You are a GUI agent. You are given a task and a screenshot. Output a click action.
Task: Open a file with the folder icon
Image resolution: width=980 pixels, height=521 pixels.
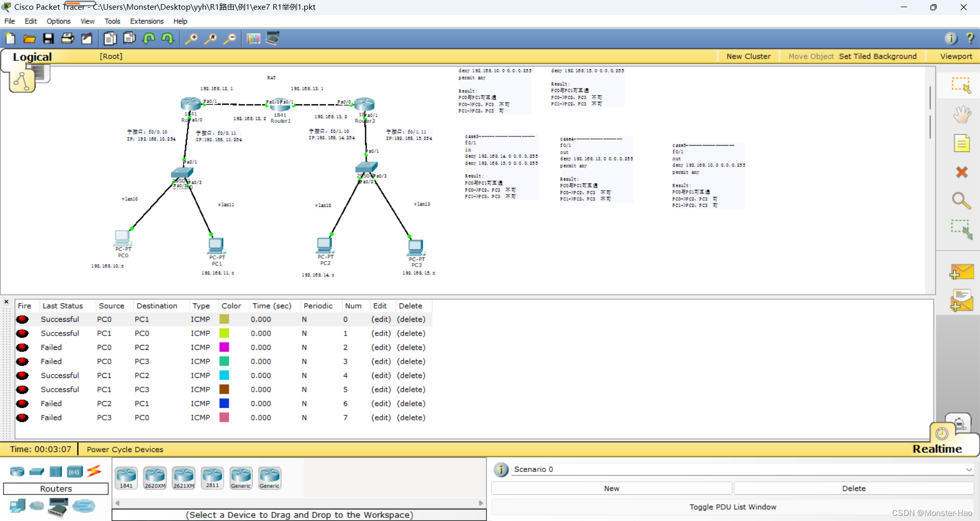click(x=30, y=39)
